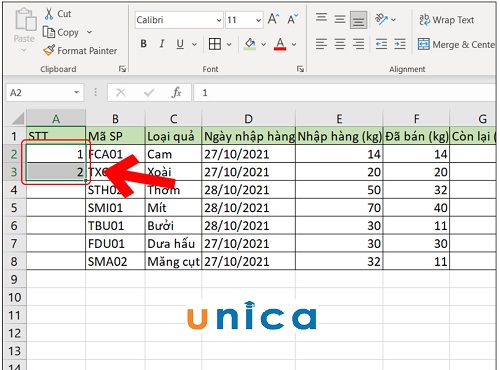Click Merge & Center button
The height and width of the screenshot is (370, 500).
pyautogui.click(x=456, y=44)
